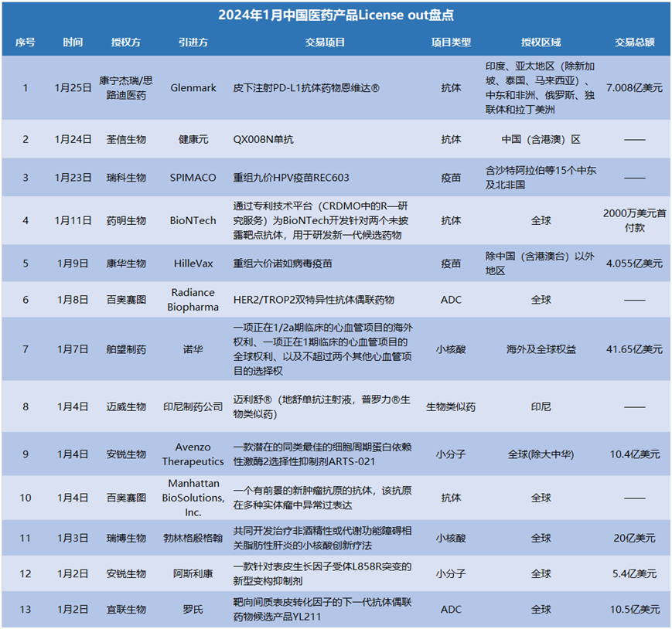The width and height of the screenshot is (672, 629).
Task: Select the BioNTech licensee cell
Action: [193, 221]
